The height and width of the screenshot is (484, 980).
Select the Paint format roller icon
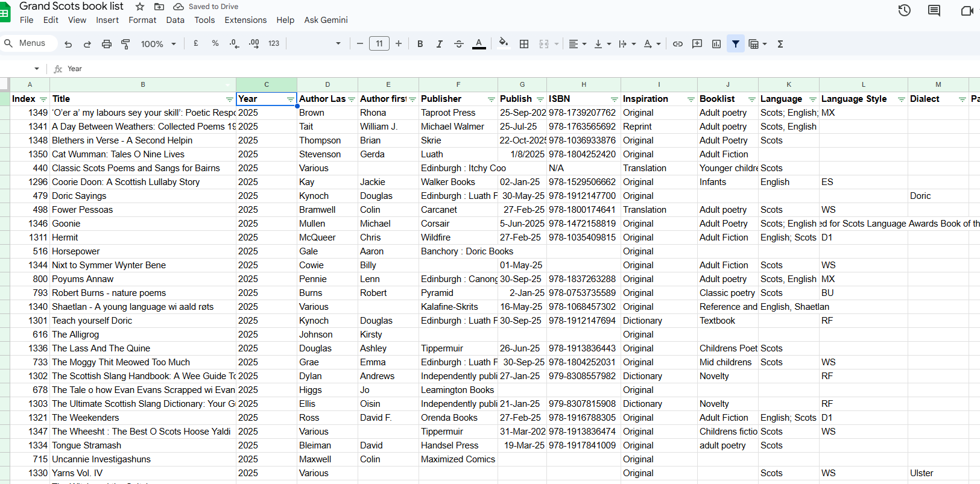[x=125, y=44]
